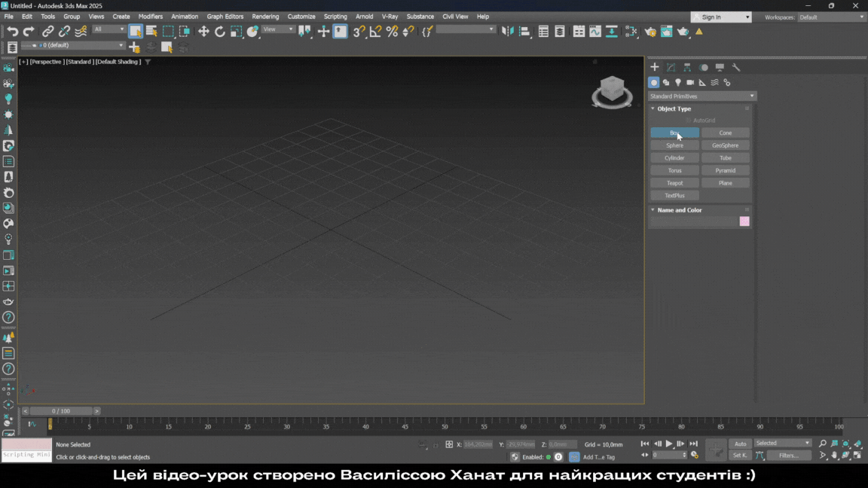Viewport: 868px width, 488px height.
Task: Toggle the 3D Snaps icon
Action: tap(359, 32)
